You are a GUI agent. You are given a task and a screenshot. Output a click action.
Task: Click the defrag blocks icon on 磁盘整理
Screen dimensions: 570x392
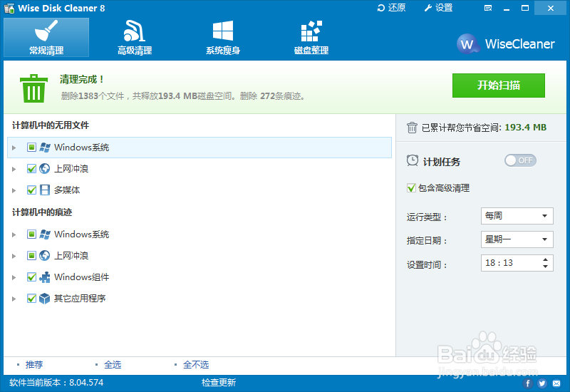[x=311, y=31]
